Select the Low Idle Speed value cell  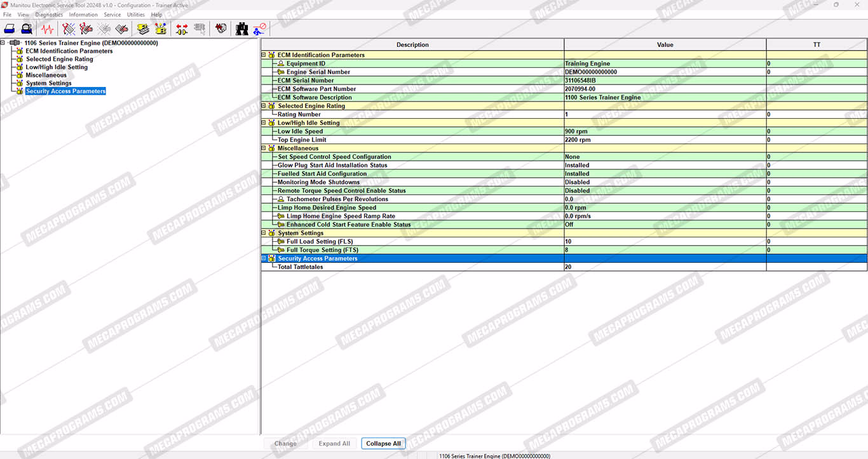(664, 131)
